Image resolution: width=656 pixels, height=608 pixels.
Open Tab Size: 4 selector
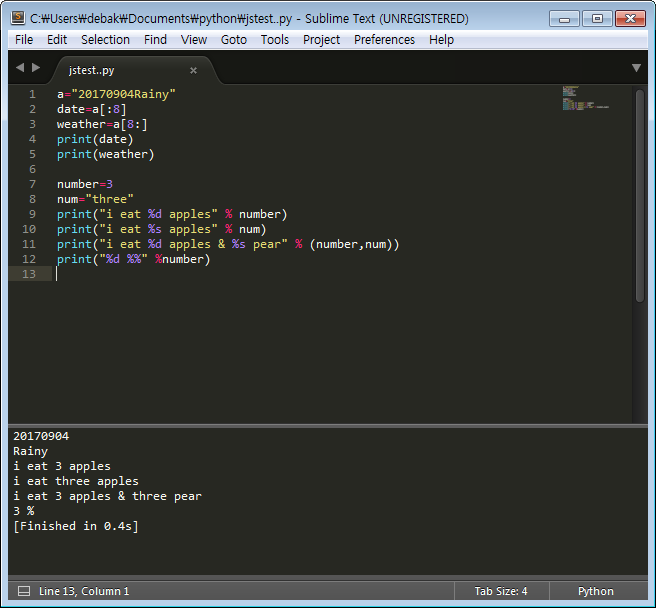coord(501,591)
